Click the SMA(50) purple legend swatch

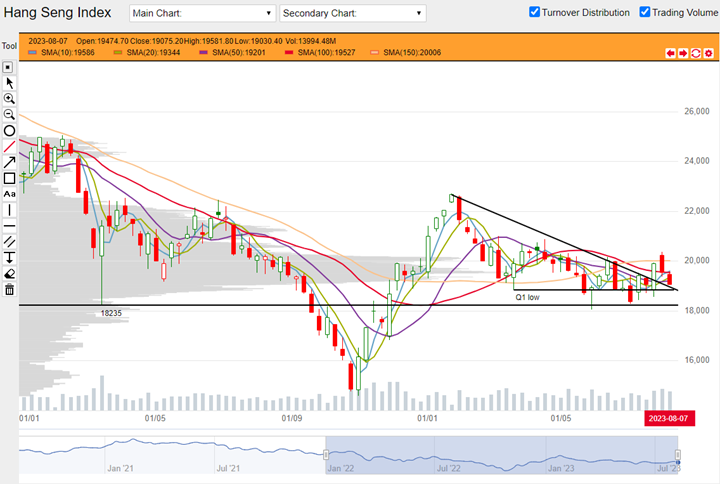point(203,52)
